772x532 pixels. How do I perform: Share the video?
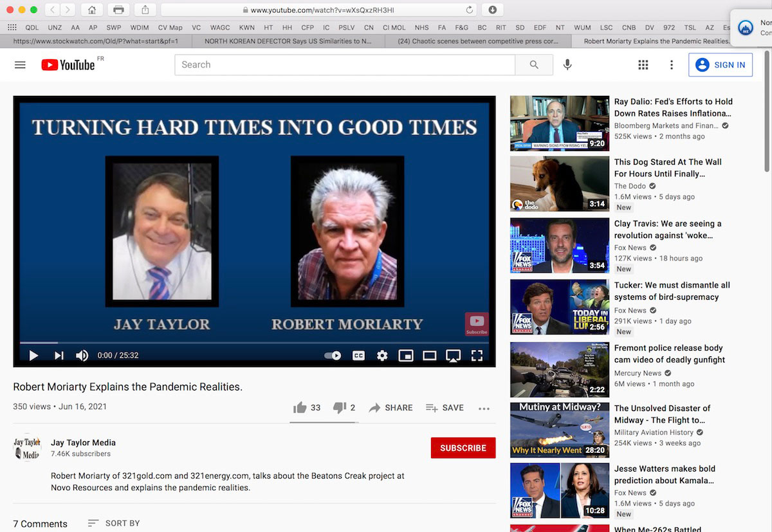[x=391, y=408]
